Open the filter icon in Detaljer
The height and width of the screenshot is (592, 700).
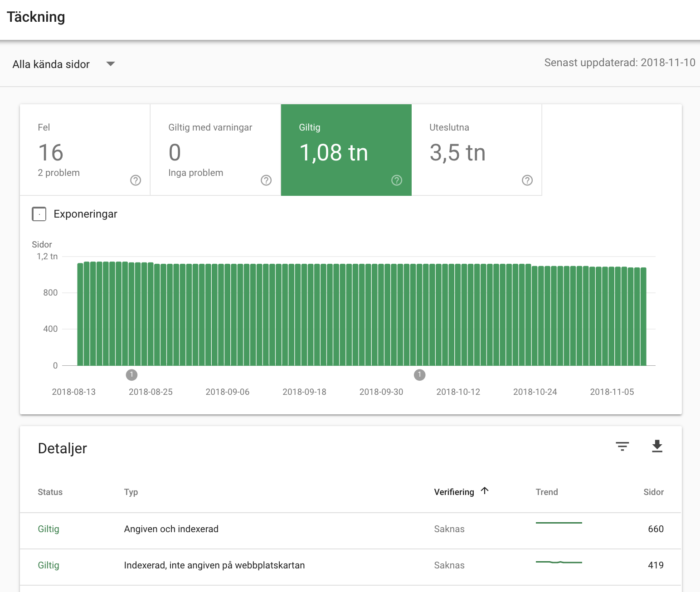[x=622, y=446]
